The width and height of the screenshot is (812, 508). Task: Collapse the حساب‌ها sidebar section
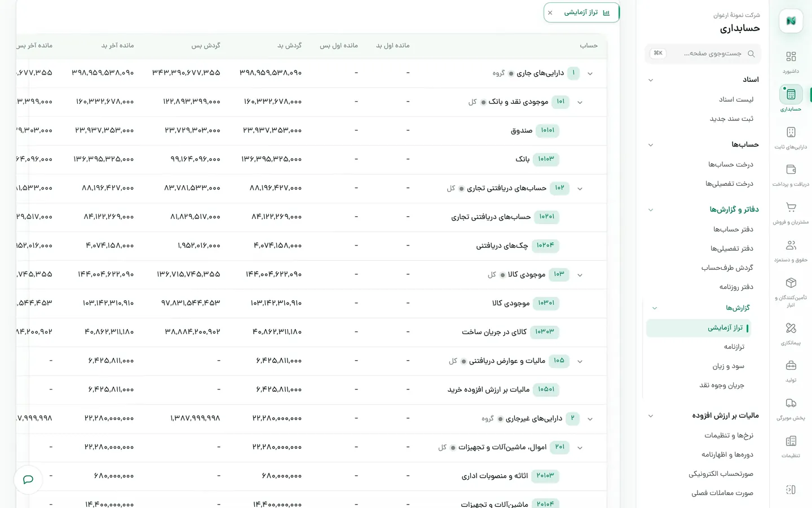[651, 145]
